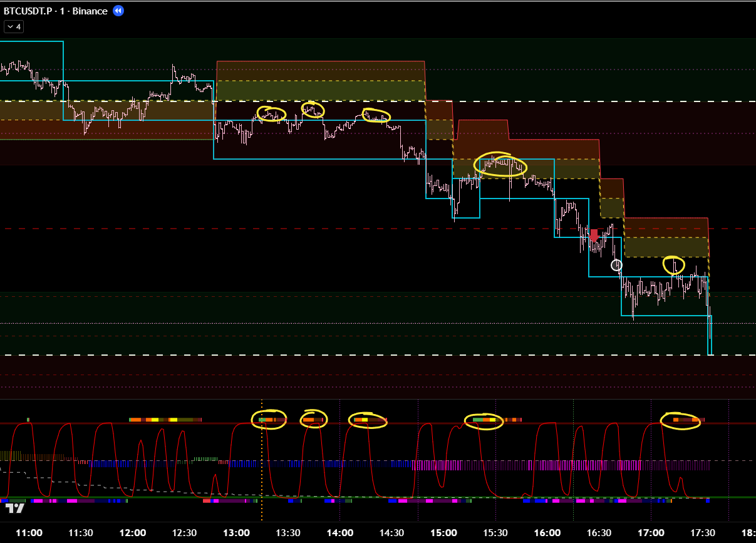Click the 13:00 label on time axis
Viewport: 756px width, 543px height.
[x=236, y=532]
